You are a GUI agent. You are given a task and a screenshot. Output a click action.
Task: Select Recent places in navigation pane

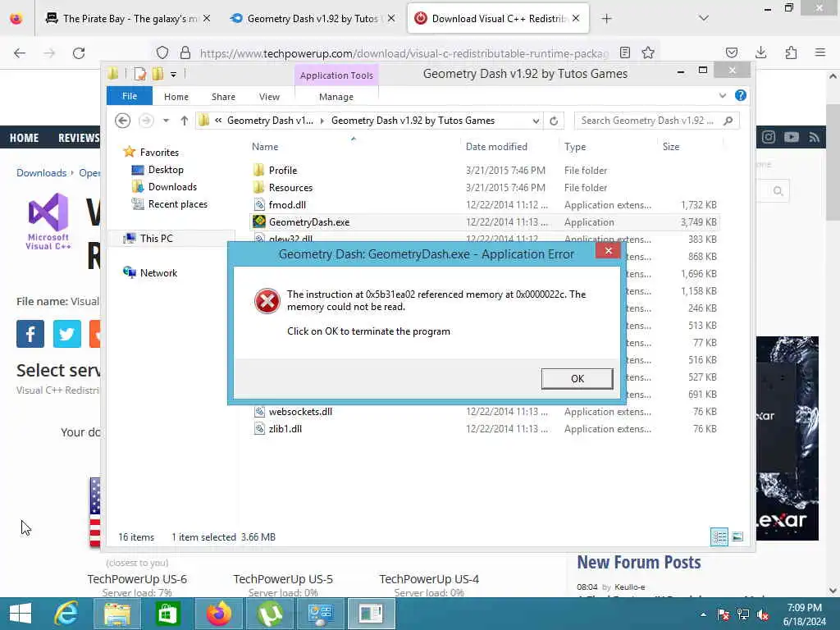point(177,204)
